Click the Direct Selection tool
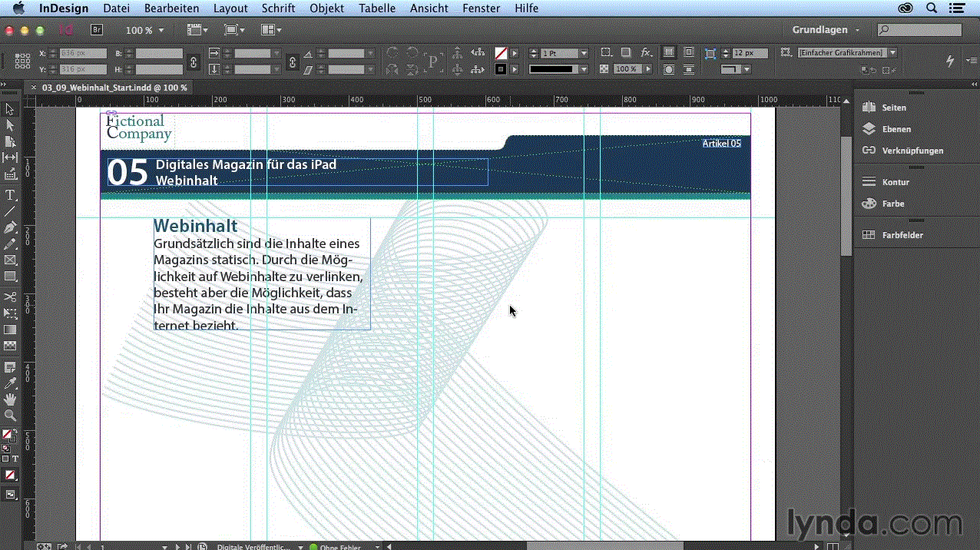Screen dimensions: 980x550 (11, 124)
